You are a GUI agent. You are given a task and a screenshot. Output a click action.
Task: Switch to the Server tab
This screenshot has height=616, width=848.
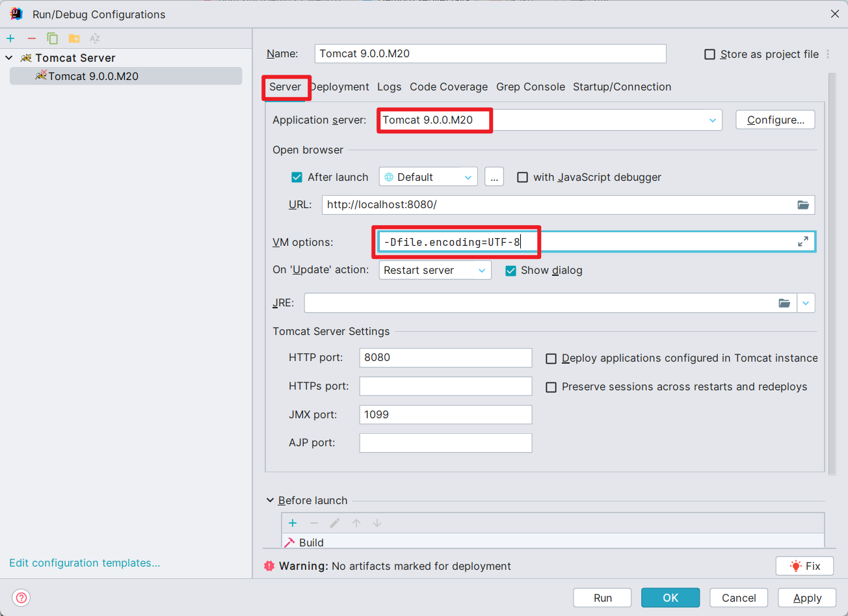click(285, 87)
